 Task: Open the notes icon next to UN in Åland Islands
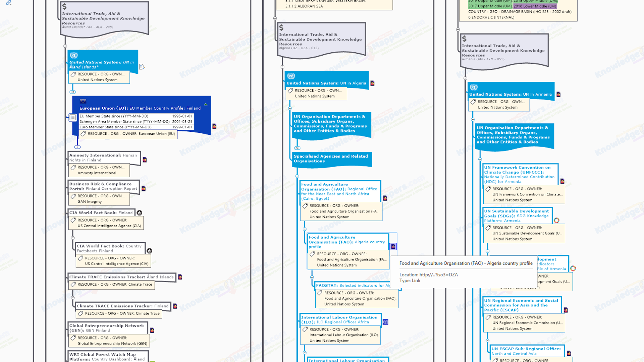pyautogui.click(x=142, y=67)
